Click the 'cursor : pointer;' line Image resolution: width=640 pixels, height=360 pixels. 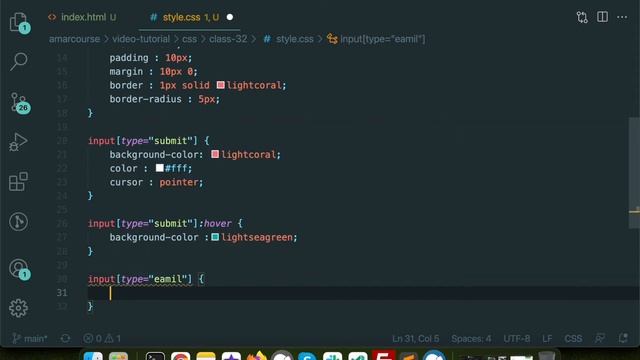pyautogui.click(x=156, y=182)
